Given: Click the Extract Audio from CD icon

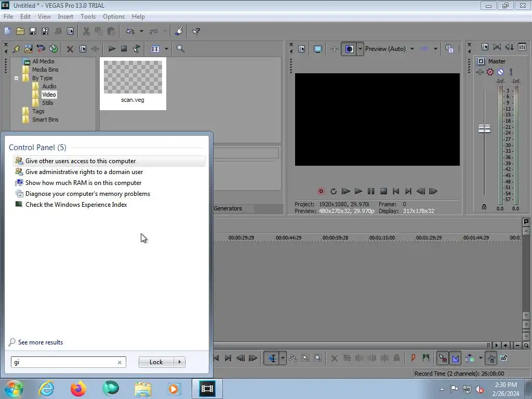Looking at the screenshot, I should (54, 49).
